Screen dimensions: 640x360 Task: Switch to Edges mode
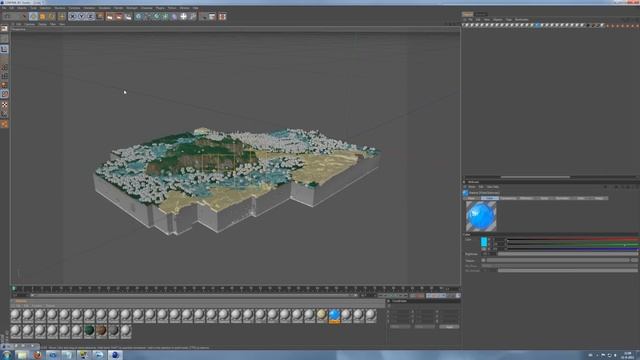click(4, 76)
